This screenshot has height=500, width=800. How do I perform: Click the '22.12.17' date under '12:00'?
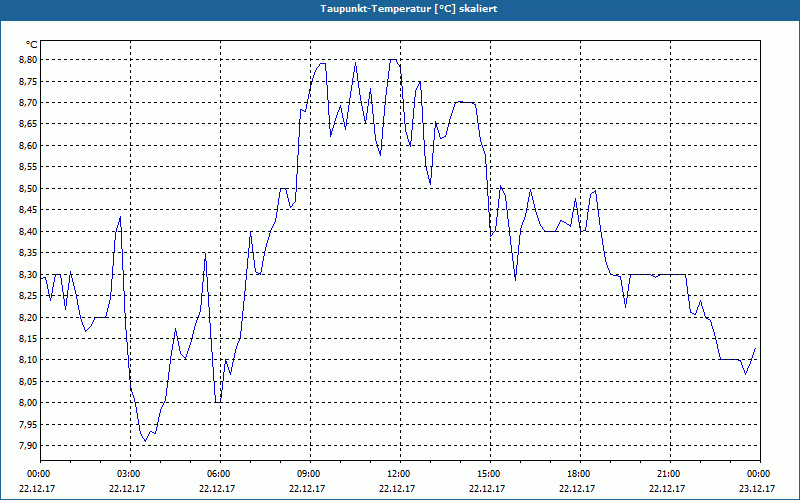tap(397, 488)
